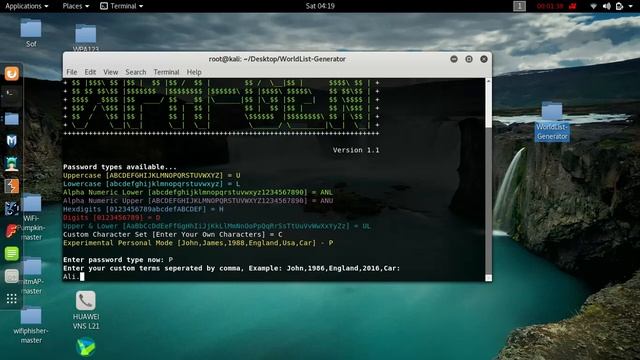Viewport: 640px width, 360px height.
Task: Open the red F Faraday dock icon
Action: pos(11,231)
